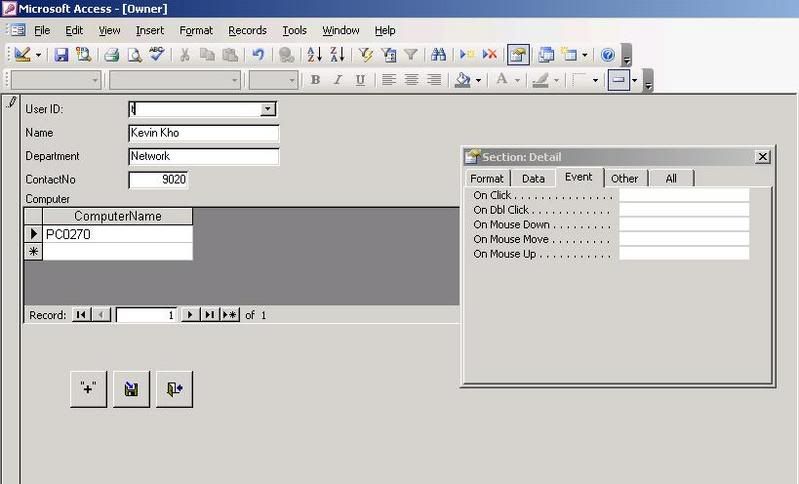Click the Undo arrow icon
Image resolution: width=799 pixels, height=484 pixels.
[258, 55]
